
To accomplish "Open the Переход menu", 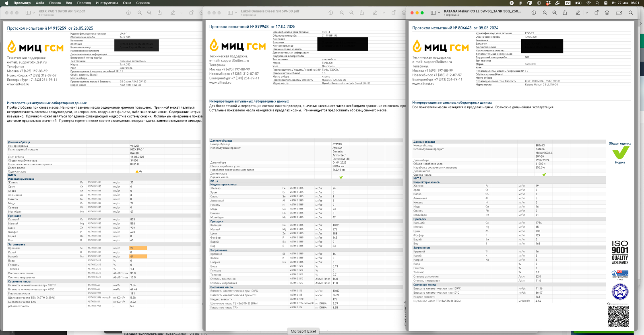I will pyautogui.click(x=84, y=3).
